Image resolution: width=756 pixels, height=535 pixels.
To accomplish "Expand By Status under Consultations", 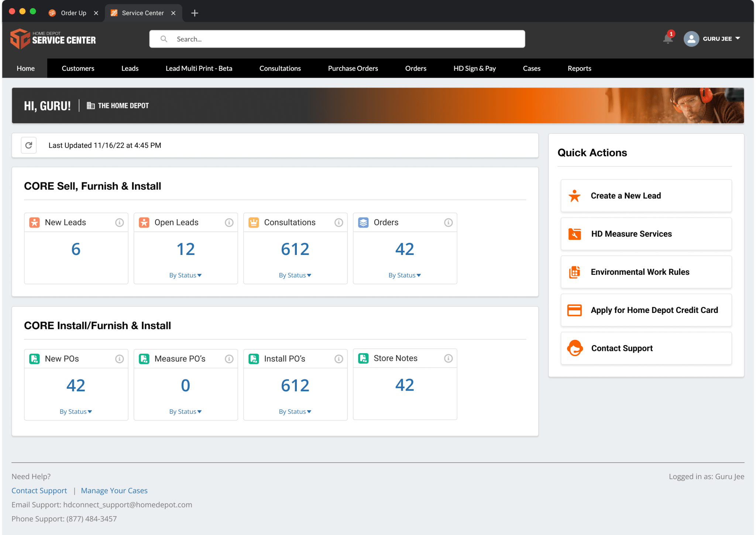I will pyautogui.click(x=295, y=275).
